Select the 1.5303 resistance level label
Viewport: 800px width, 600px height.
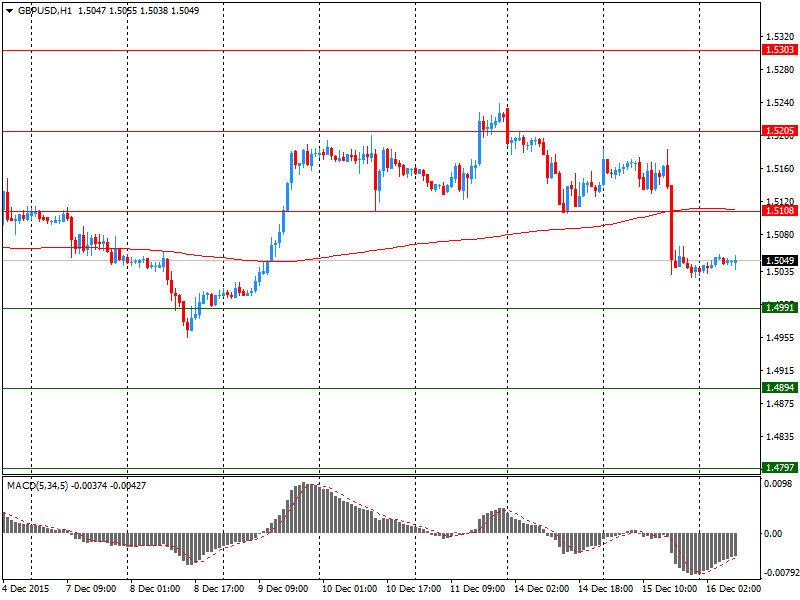[779, 49]
